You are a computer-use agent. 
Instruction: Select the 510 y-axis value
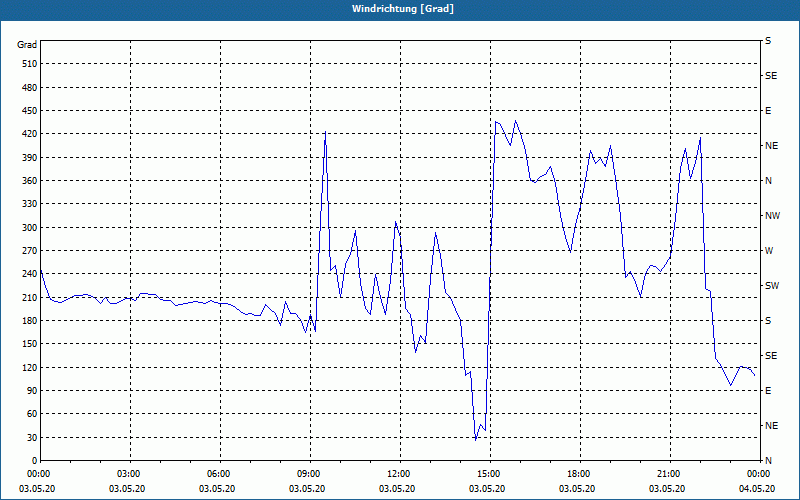[x=29, y=64]
